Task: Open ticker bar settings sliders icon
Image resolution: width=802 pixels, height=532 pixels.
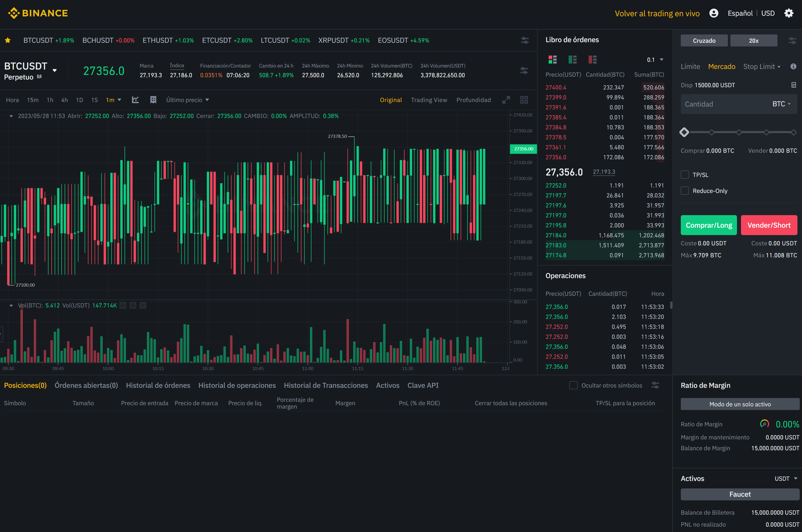Action: pos(524,40)
